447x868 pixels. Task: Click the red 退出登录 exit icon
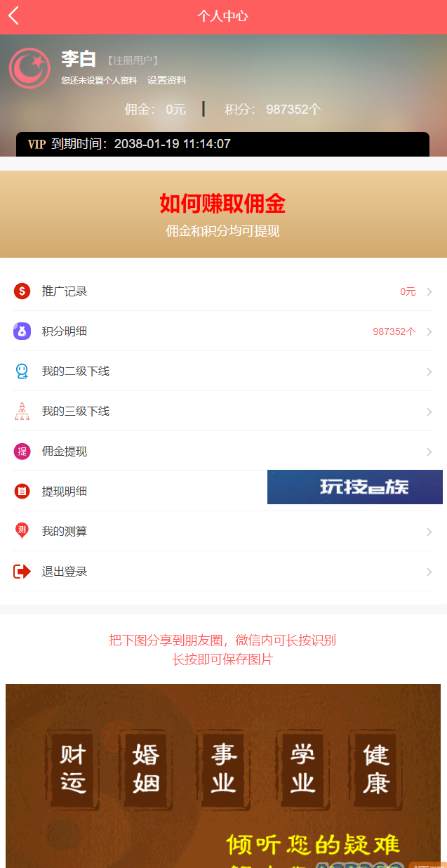(x=22, y=571)
